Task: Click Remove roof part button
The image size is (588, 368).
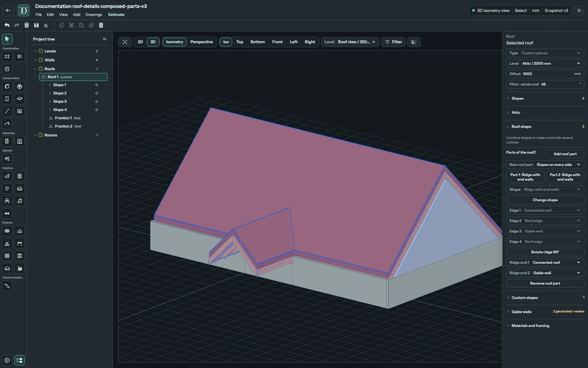Action: (545, 283)
